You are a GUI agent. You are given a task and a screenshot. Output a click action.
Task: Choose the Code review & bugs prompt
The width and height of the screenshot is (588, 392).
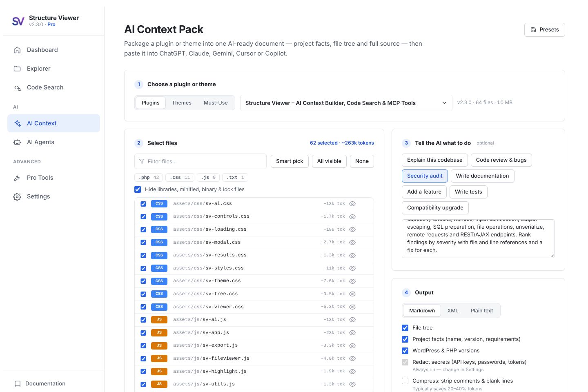(501, 160)
